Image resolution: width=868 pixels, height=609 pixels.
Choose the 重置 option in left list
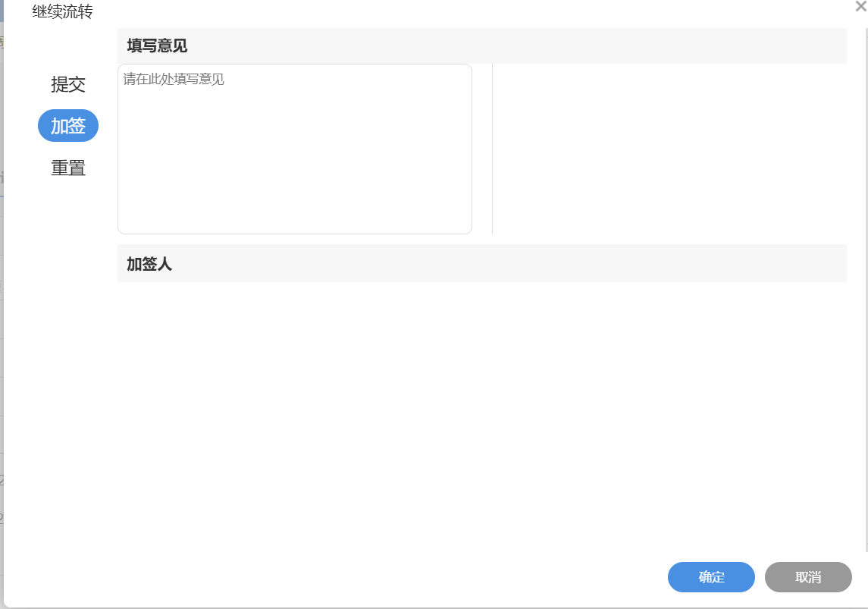(x=68, y=168)
